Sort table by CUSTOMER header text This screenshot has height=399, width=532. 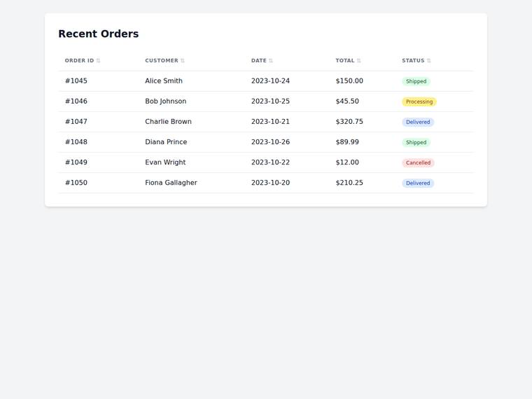[x=162, y=61]
